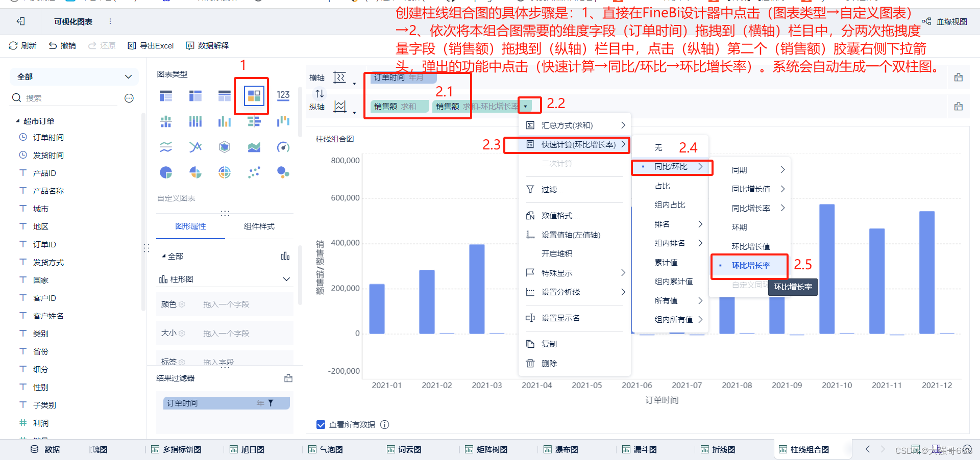Select the stacked column chart icon
This screenshot has height=460, width=980.
195,121
